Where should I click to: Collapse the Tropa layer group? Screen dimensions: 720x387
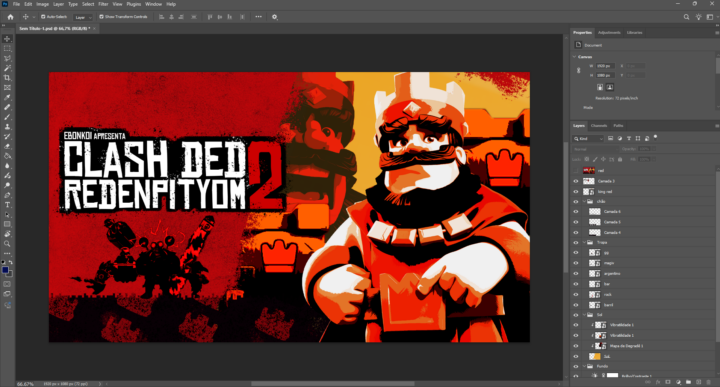[x=585, y=242]
